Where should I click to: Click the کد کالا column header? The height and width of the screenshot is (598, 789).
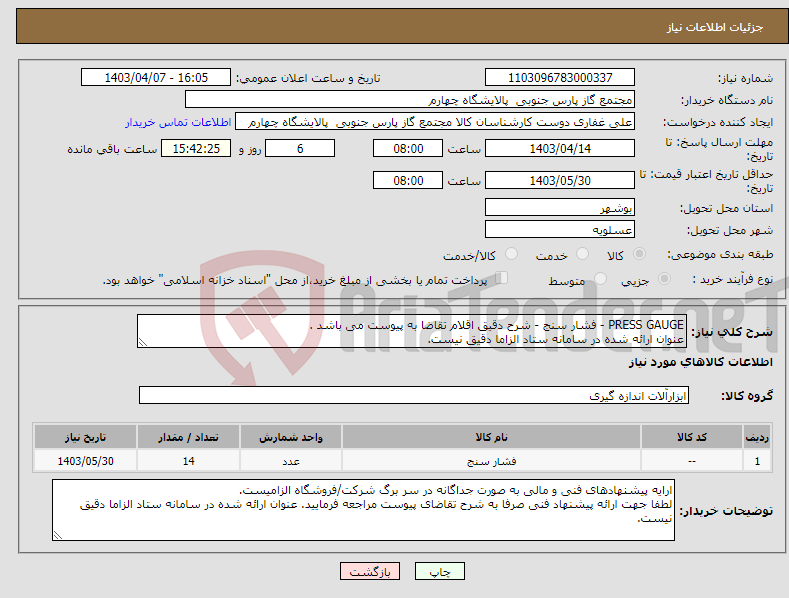[x=692, y=437]
